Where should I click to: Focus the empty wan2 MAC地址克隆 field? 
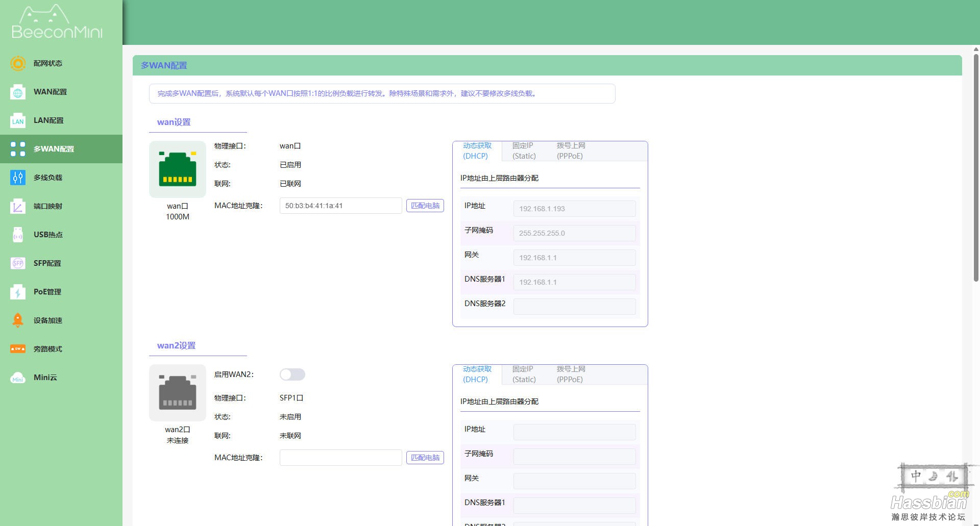[341, 458]
